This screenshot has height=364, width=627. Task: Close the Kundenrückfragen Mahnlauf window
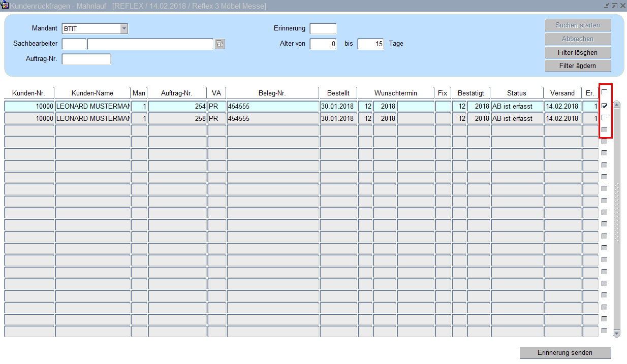[622, 6]
